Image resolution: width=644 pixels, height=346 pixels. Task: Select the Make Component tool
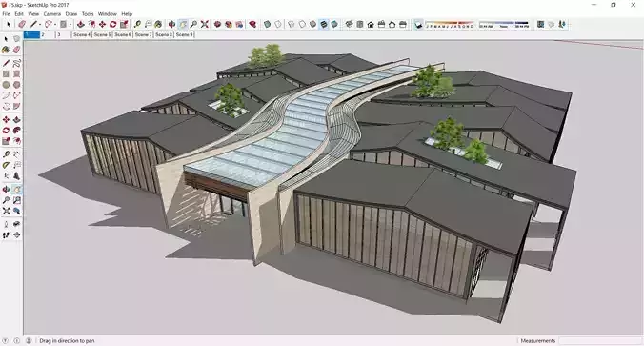[x=16, y=39]
